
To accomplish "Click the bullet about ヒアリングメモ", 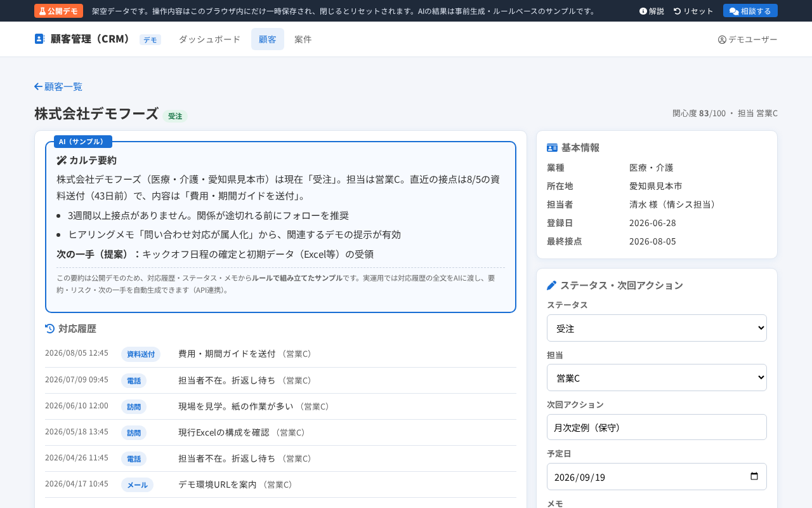I will click(x=234, y=234).
